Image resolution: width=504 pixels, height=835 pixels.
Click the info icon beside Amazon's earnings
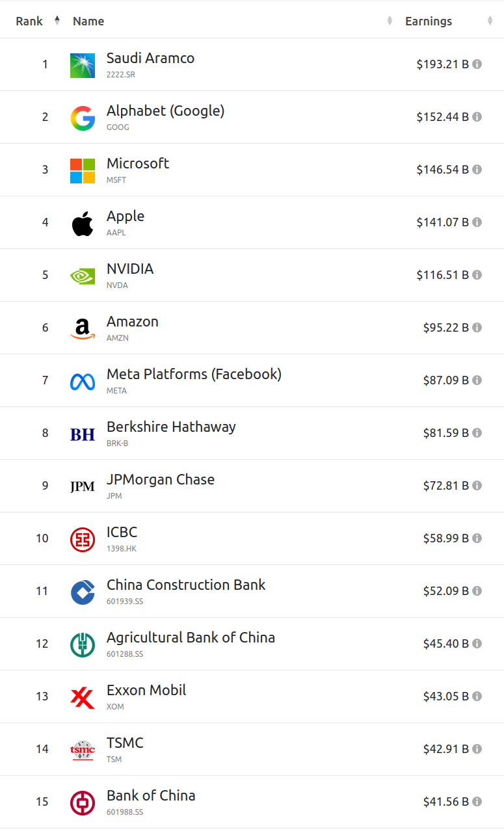477,328
